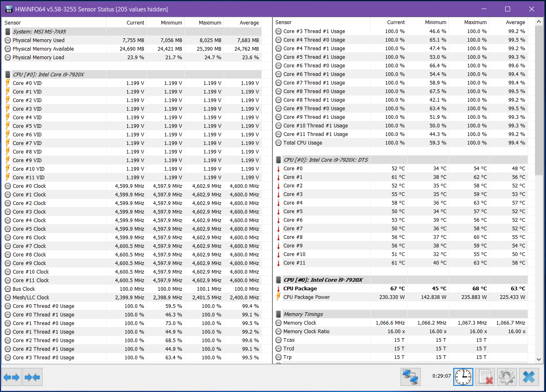The height and width of the screenshot is (392, 546).
Task: Open the network remote monitoring icon
Action: 410,376
